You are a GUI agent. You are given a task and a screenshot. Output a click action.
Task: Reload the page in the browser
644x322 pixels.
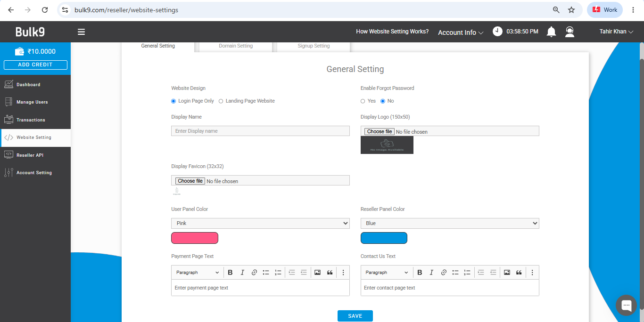pos(45,10)
